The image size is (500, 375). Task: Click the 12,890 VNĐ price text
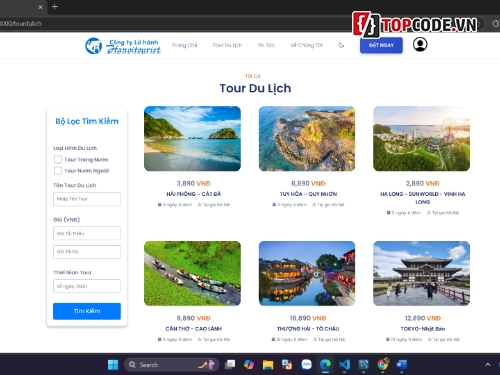423,318
